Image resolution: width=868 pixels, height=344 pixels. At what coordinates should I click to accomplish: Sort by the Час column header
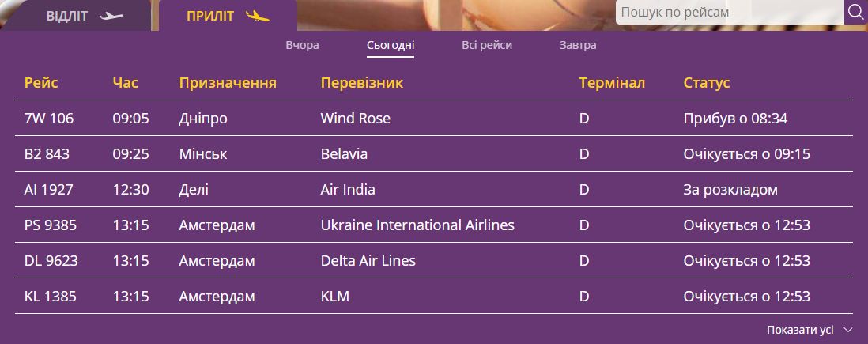click(125, 83)
